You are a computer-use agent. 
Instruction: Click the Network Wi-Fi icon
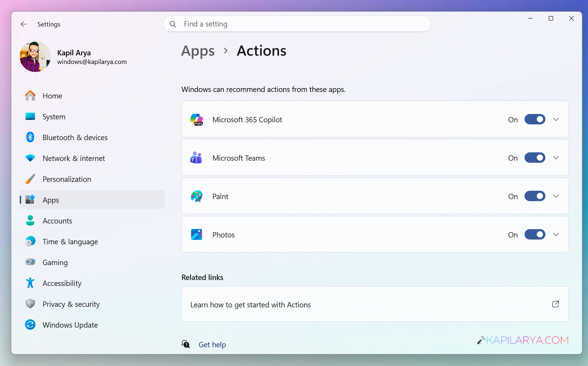point(30,158)
